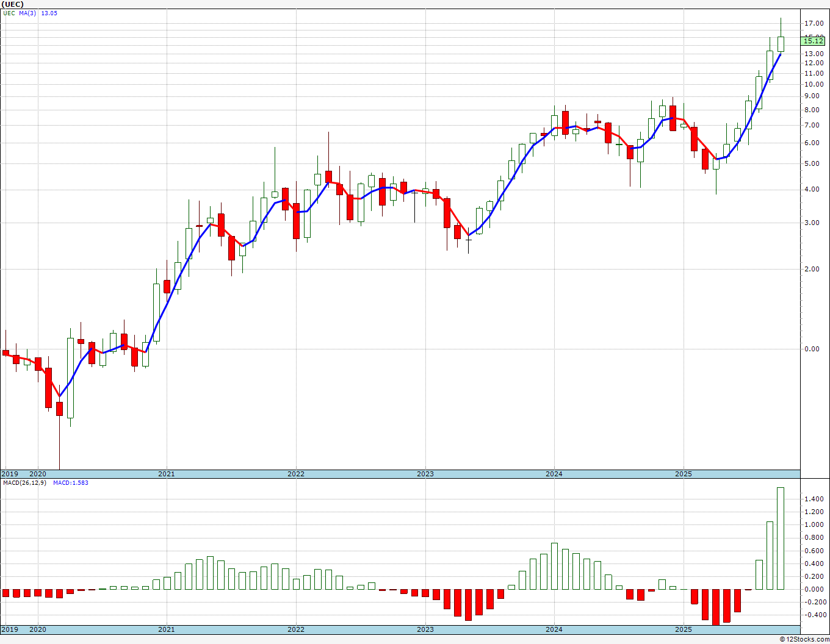Select the 17.00 price axis label
The width and height of the screenshot is (830, 644).
pyautogui.click(x=814, y=23)
